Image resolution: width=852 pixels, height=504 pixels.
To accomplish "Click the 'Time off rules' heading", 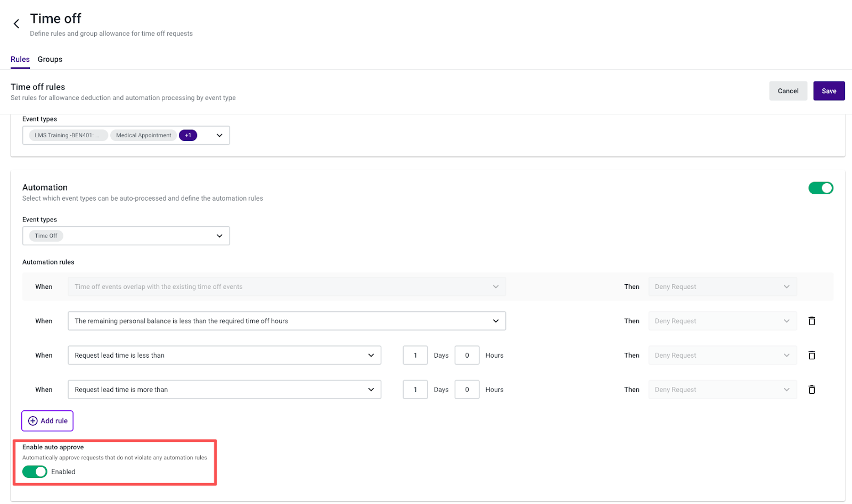I will point(38,87).
